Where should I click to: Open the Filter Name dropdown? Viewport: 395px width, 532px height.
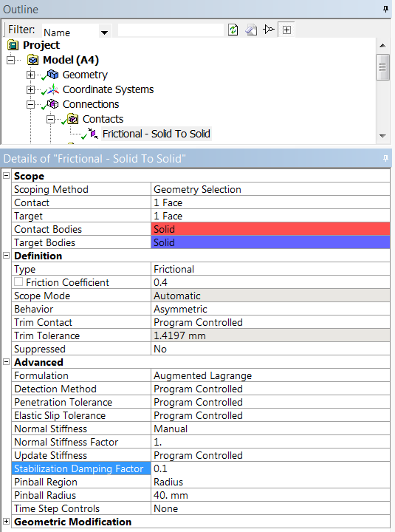tap(104, 33)
